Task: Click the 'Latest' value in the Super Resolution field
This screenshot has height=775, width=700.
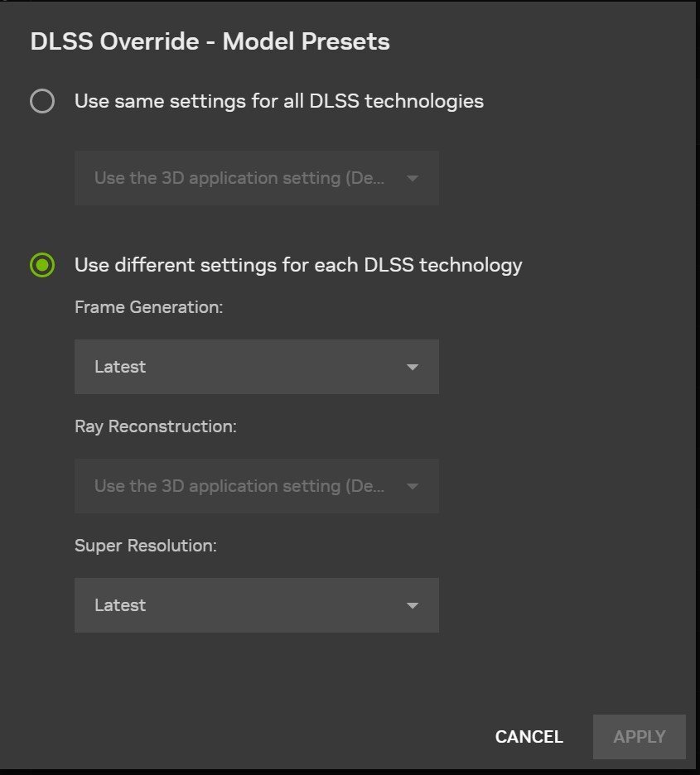Action: [120, 605]
